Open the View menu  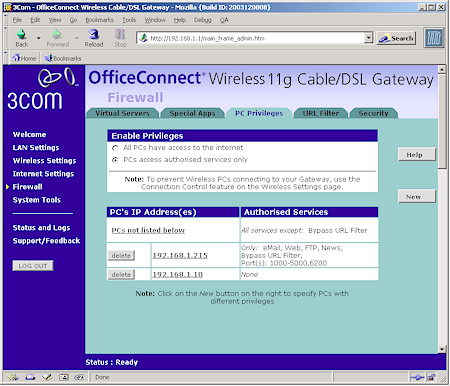[55, 20]
